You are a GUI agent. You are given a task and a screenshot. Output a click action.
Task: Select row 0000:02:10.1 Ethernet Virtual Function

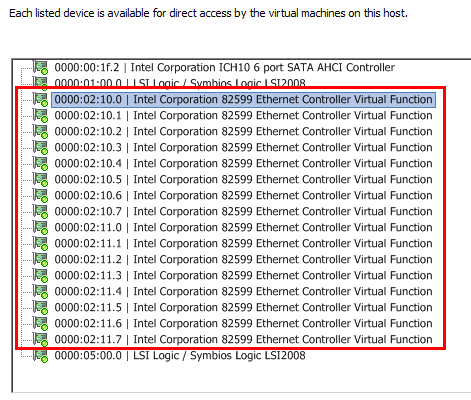(243, 115)
